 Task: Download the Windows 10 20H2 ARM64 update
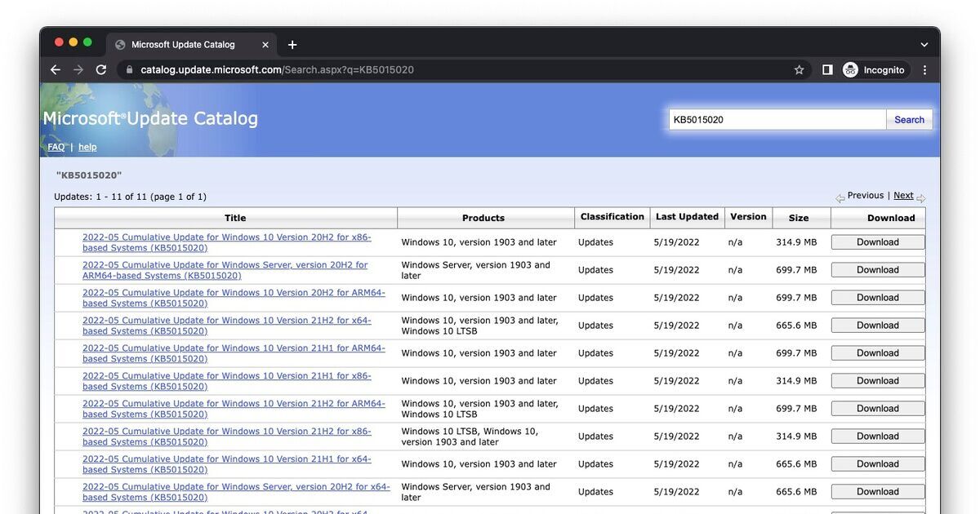coord(878,298)
